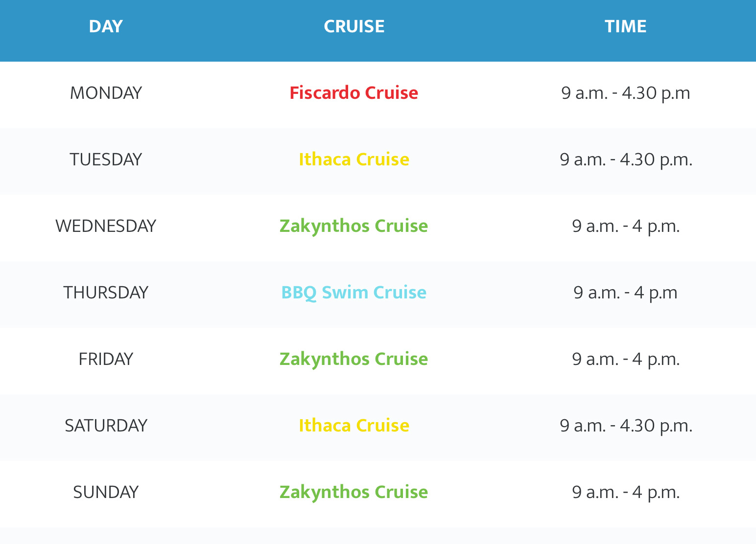Open Saturday's Ithaca Cruise link
The height and width of the screenshot is (544, 756).
354,426
